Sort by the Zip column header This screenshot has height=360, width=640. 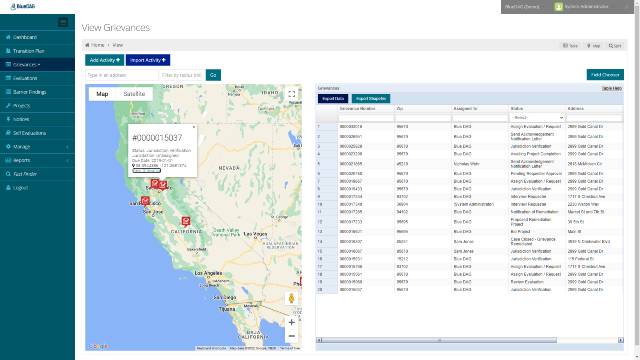423,109
